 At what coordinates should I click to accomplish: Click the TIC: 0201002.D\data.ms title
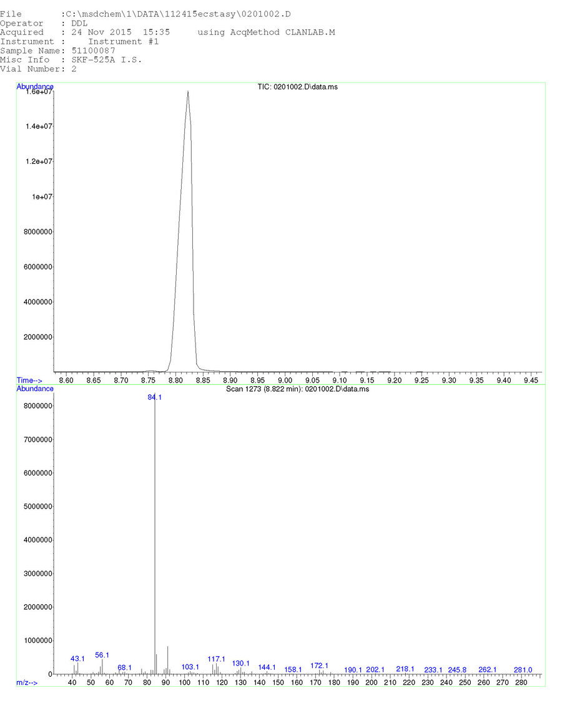[x=297, y=87]
